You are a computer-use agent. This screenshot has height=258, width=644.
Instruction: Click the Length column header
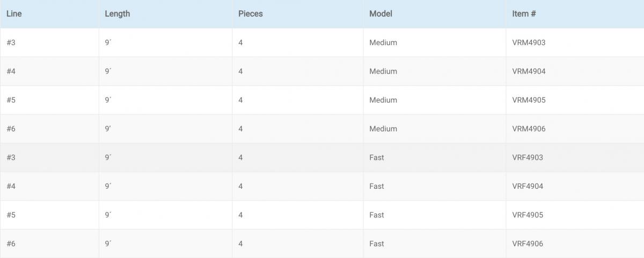pos(118,14)
